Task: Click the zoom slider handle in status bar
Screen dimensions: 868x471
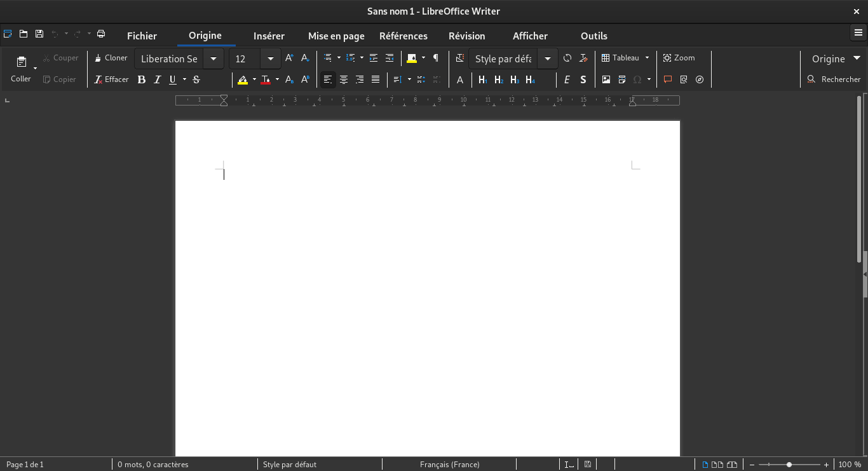Action: pyautogui.click(x=789, y=465)
